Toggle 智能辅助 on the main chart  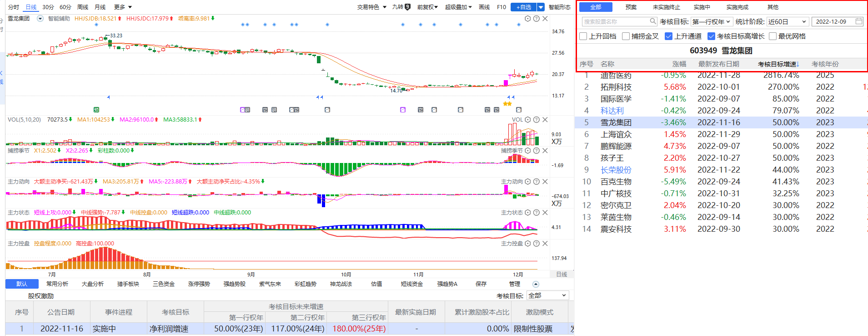[59, 19]
